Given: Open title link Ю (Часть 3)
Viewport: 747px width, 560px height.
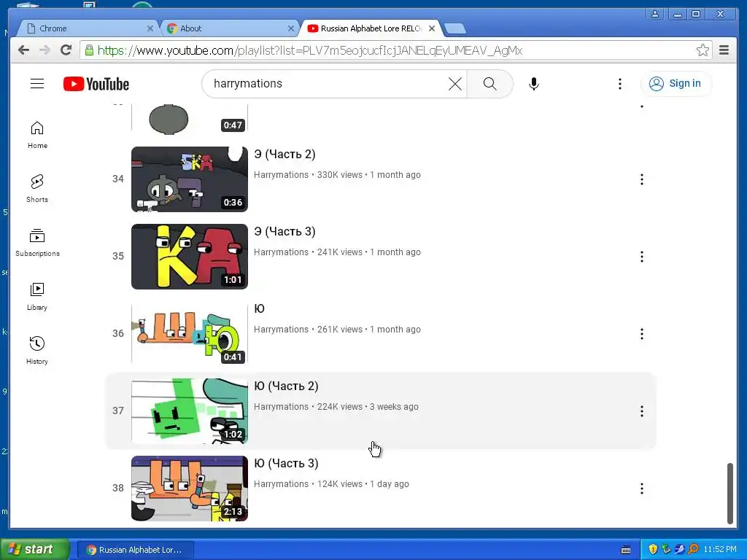Looking at the screenshot, I should [286, 463].
